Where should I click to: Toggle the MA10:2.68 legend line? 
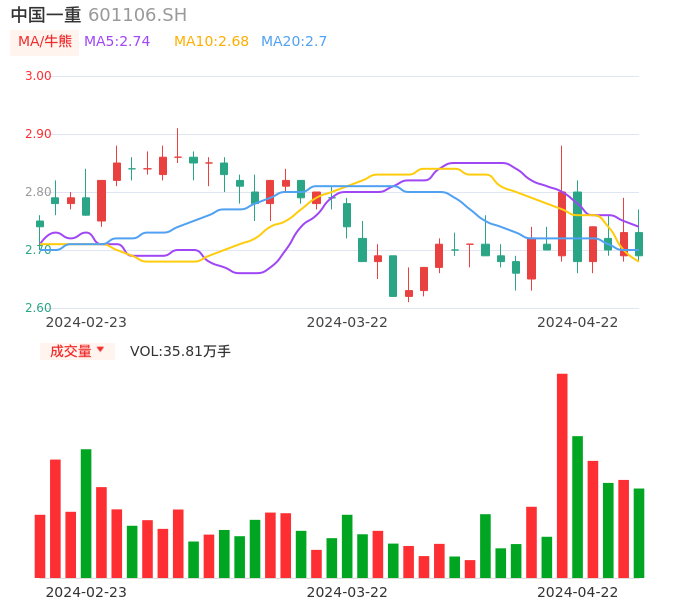pyautogui.click(x=211, y=42)
